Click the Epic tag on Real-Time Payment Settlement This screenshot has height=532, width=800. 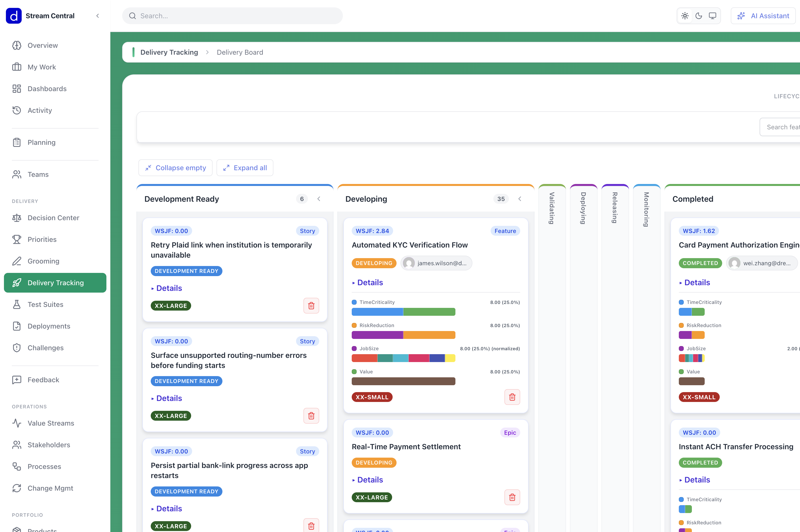coord(510,433)
